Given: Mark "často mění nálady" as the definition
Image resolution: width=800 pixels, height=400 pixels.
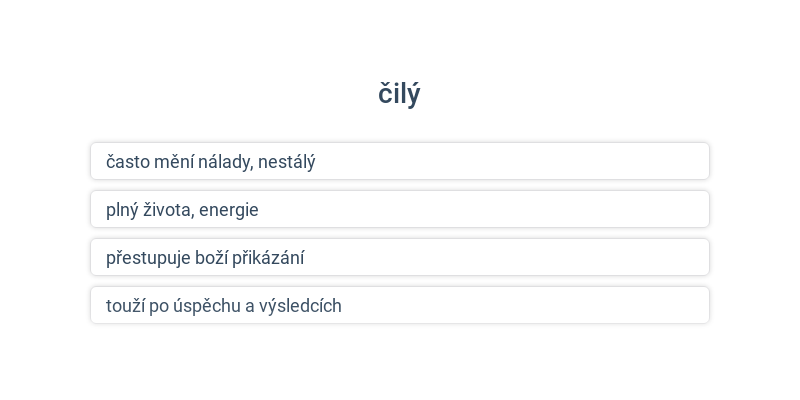Looking at the screenshot, I should [400, 161].
